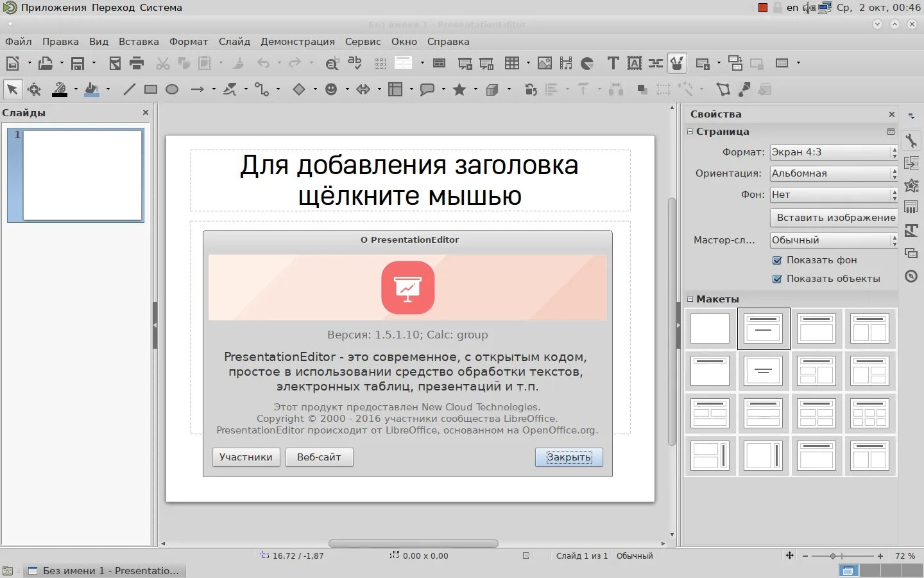
Task: Open the table insert dropdown arrow
Action: (528, 63)
